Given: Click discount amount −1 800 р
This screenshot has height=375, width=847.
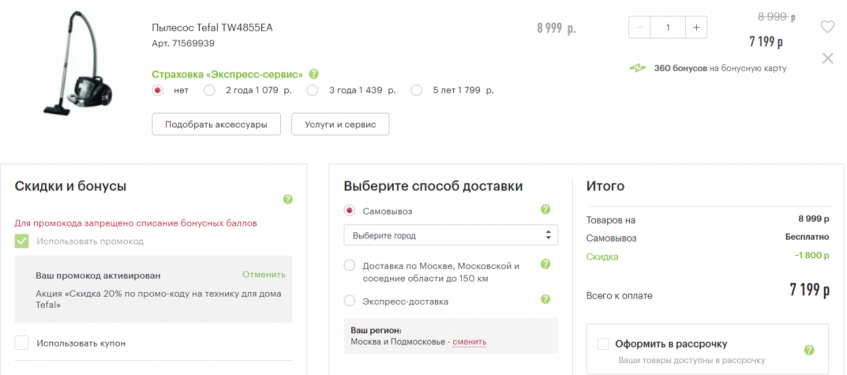Looking at the screenshot, I should 812,256.
